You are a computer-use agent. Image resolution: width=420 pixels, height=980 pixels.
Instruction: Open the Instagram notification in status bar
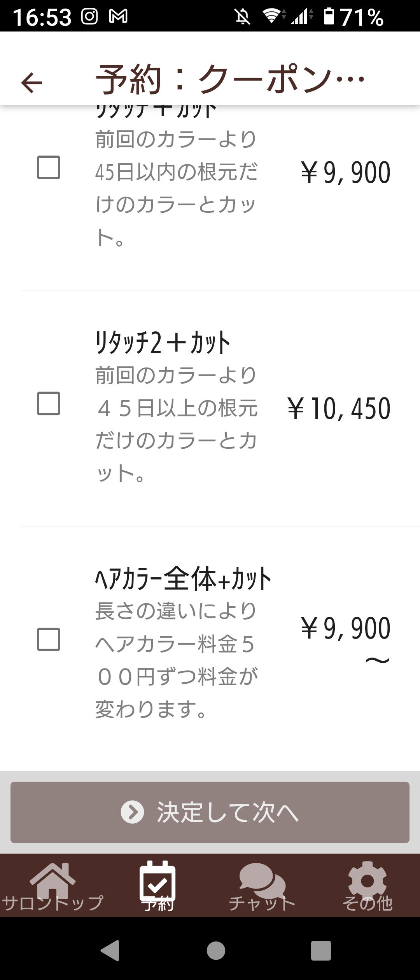pos(89,16)
